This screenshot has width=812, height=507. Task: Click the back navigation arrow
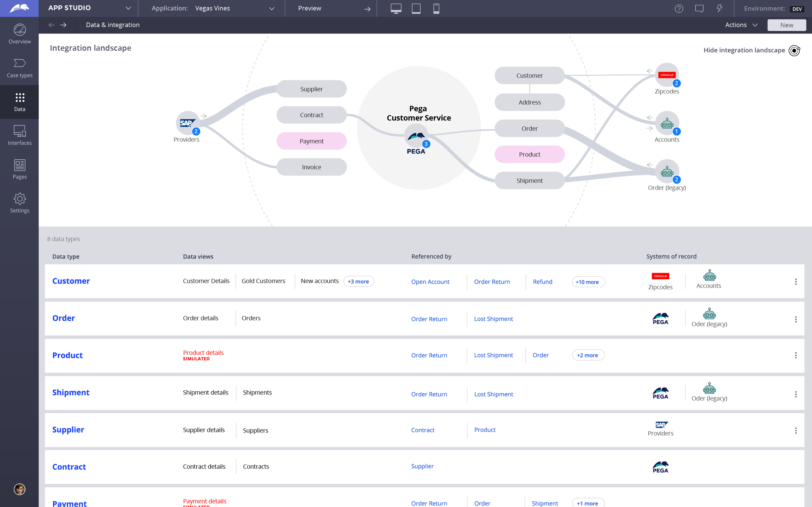click(x=52, y=25)
